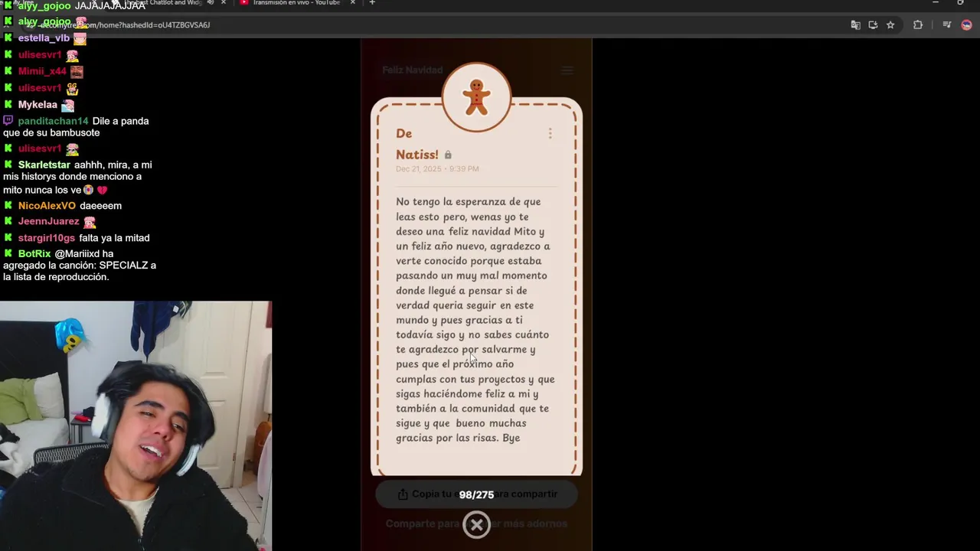
Task: Click chat username 'Mimii_x44'
Action: point(42,72)
